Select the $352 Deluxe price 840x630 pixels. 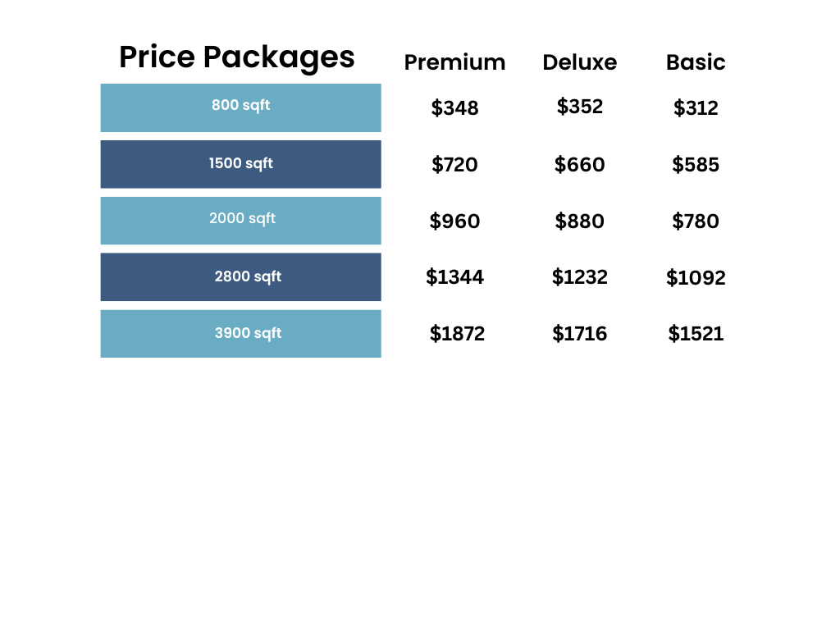pos(579,107)
